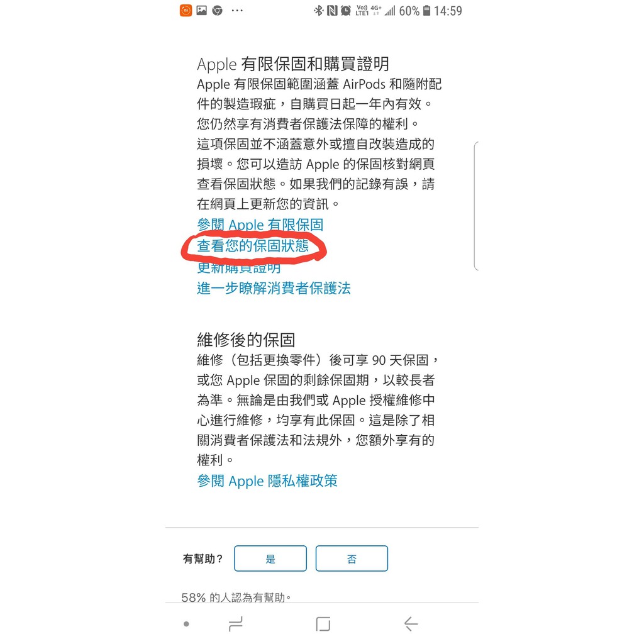
Task: Tap the signal strength bars icon
Action: click(390, 11)
